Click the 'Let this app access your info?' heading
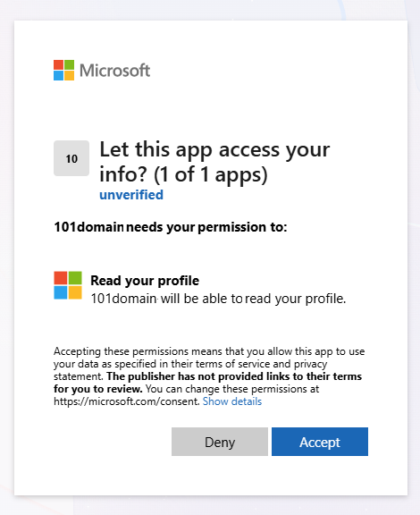Image resolution: width=420 pixels, height=515 pixels. point(214,162)
